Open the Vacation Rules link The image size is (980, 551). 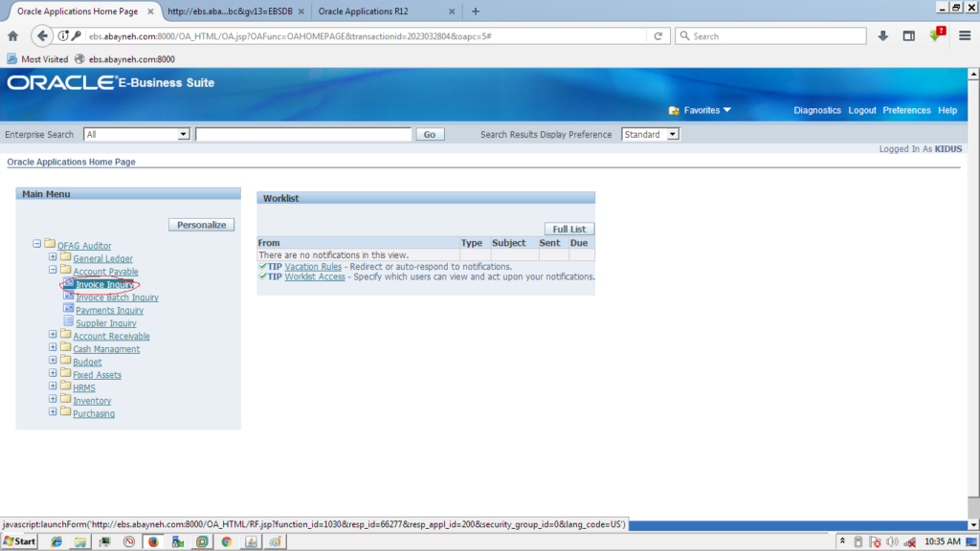point(313,267)
